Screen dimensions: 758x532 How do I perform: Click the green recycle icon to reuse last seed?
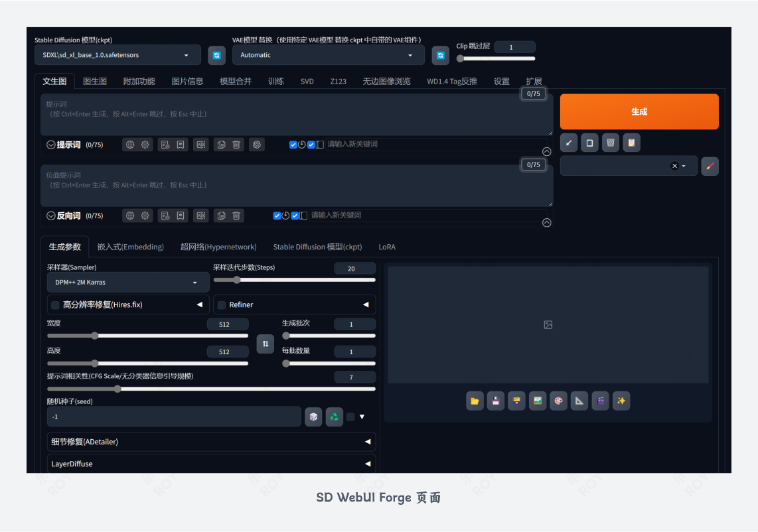click(x=333, y=416)
